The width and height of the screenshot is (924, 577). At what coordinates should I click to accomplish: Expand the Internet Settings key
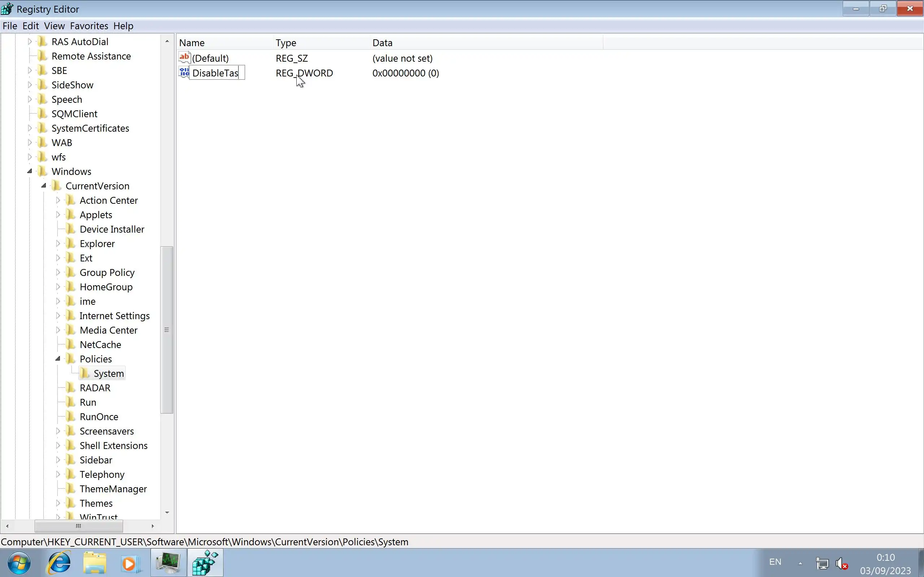(x=58, y=316)
